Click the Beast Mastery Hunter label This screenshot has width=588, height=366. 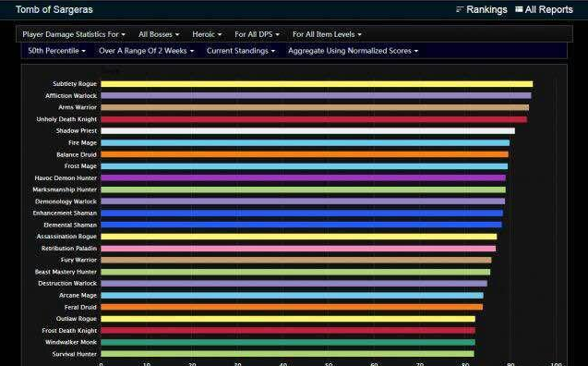pos(66,272)
